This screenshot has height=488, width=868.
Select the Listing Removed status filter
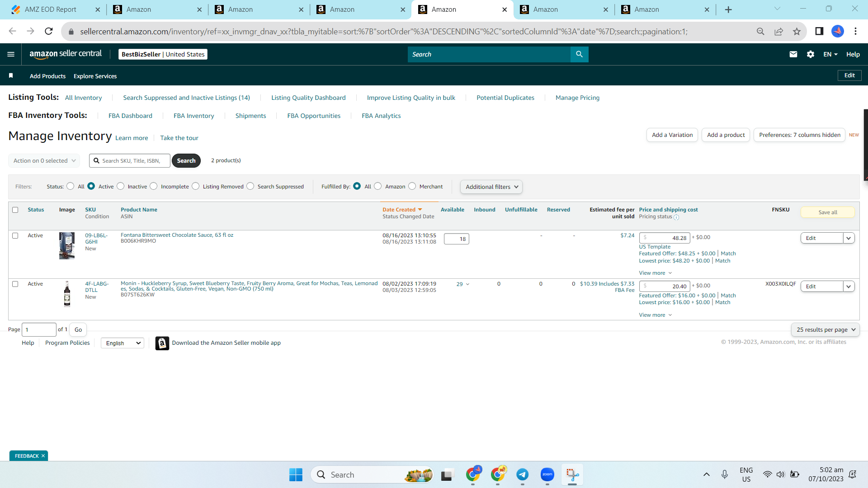point(195,186)
